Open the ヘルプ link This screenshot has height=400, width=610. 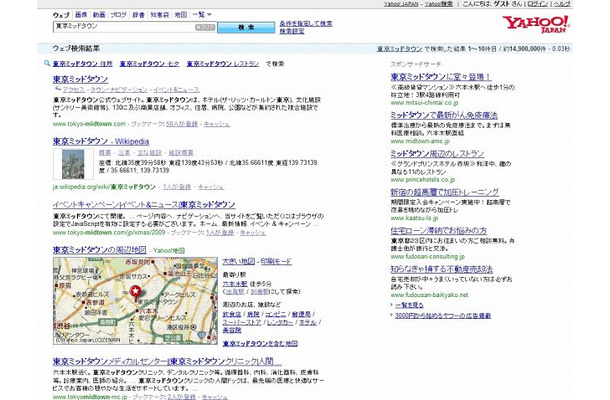[562, 4]
